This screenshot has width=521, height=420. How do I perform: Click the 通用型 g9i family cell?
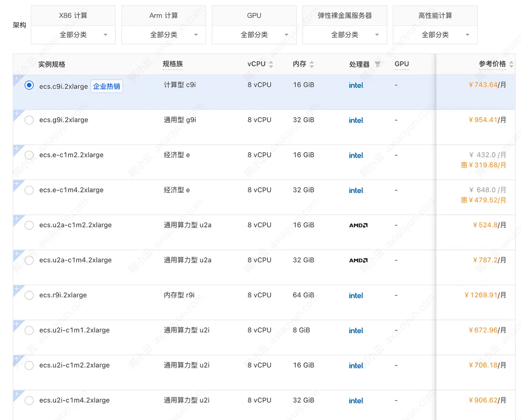point(180,120)
